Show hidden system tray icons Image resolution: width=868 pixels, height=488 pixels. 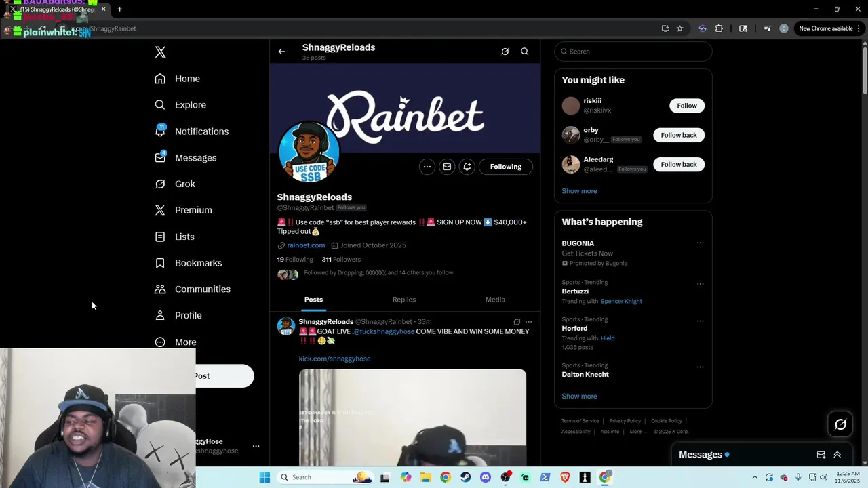pyautogui.click(x=755, y=477)
